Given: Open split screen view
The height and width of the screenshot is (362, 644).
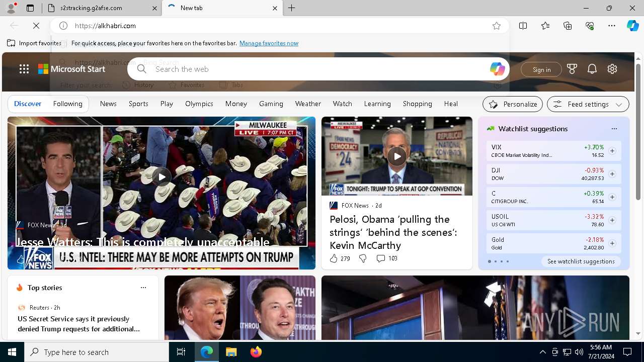Looking at the screenshot, I should 523,26.
